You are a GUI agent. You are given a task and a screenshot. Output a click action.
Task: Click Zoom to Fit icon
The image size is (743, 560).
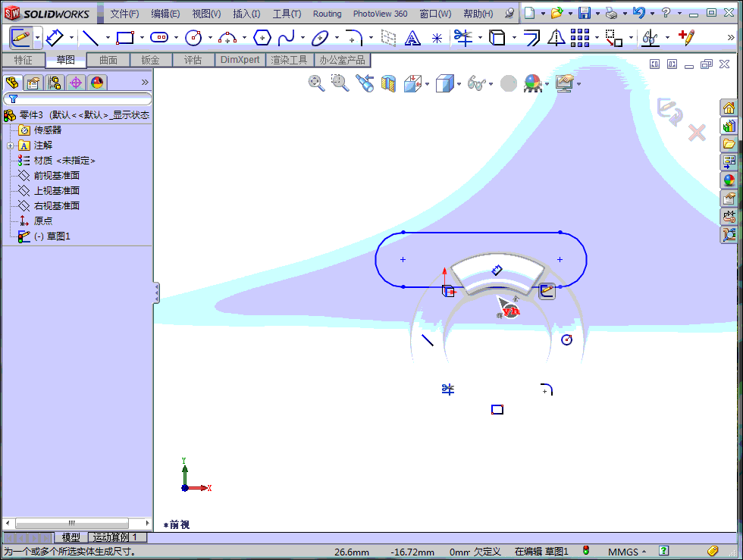coord(317,83)
